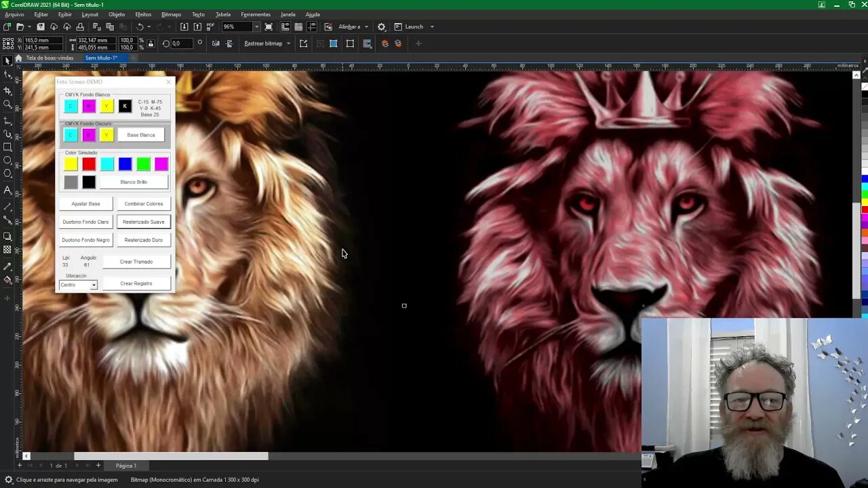The height and width of the screenshot is (488, 868).
Task: Select the Color Eyedropper tool
Action: [x=7, y=266]
